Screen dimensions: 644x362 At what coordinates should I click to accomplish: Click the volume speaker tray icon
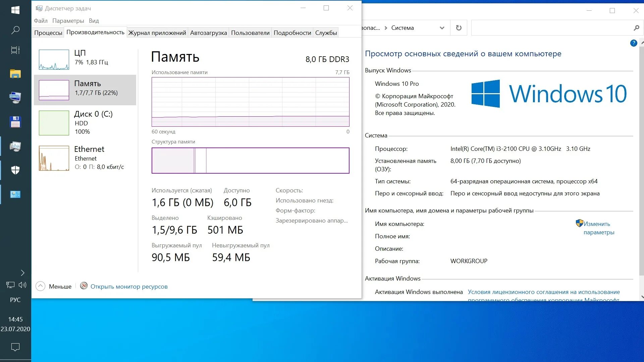pyautogui.click(x=22, y=285)
